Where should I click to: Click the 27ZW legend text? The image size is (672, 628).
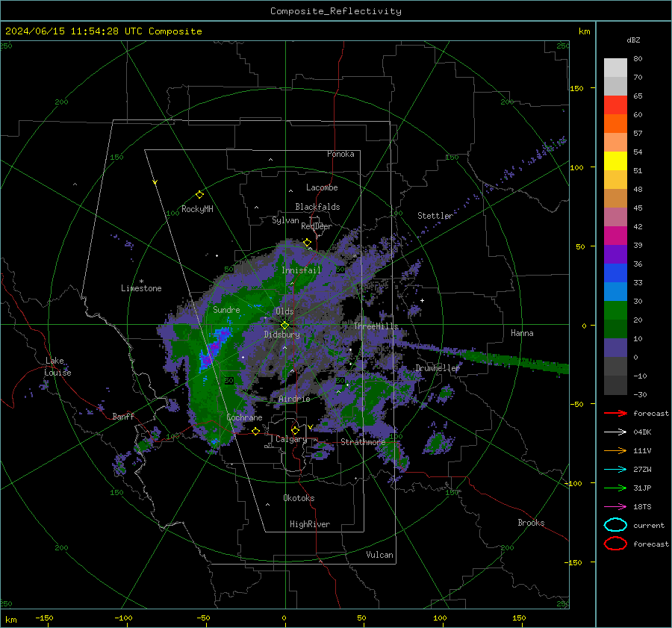pyautogui.click(x=642, y=470)
